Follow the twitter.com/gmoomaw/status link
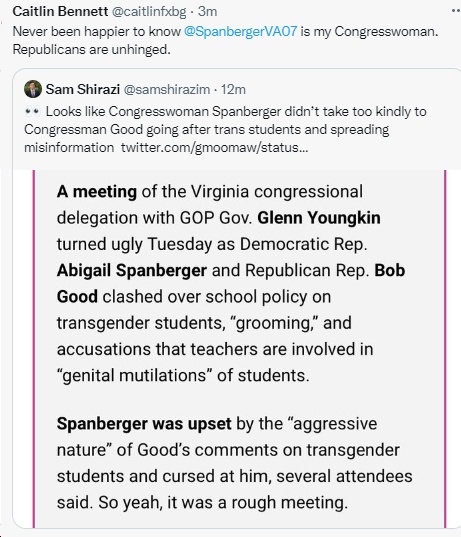 [214, 148]
